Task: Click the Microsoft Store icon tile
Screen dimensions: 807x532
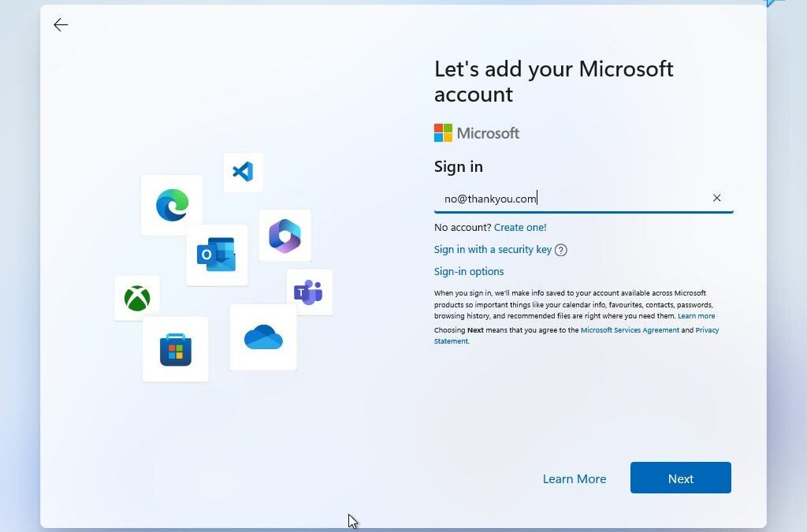Action: (x=176, y=349)
